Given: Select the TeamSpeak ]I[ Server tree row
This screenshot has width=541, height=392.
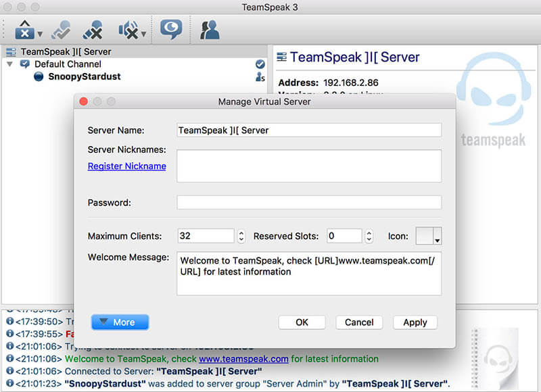Looking at the screenshot, I should click(x=135, y=52).
